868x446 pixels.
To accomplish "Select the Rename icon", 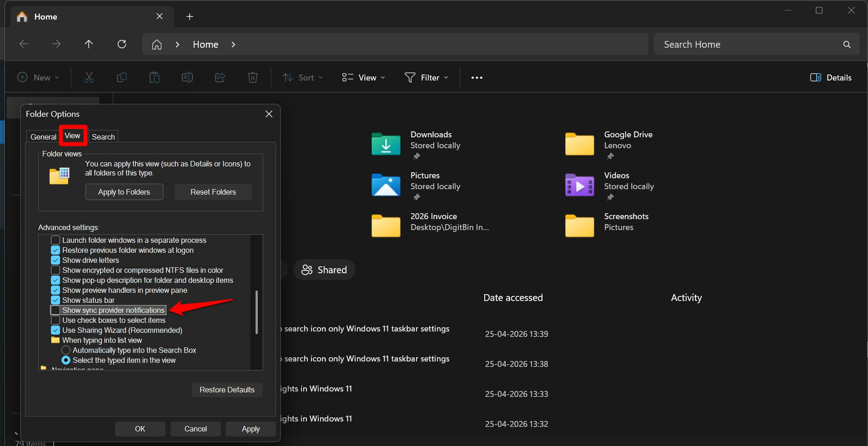I will click(187, 77).
